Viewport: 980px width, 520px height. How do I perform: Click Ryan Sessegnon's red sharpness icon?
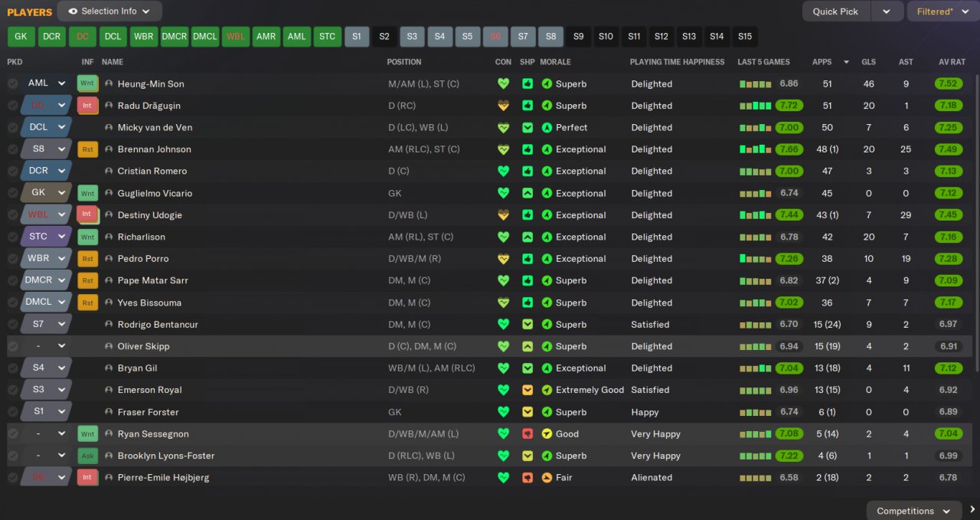(528, 433)
